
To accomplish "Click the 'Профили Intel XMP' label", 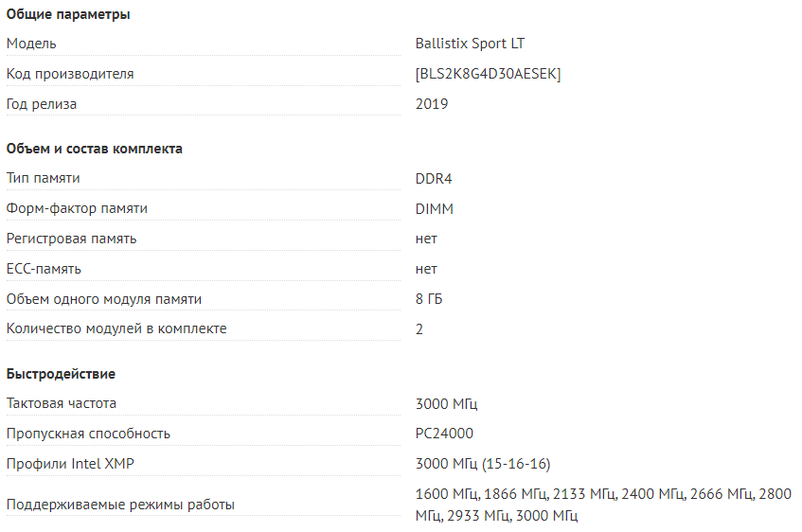I will [70, 464].
